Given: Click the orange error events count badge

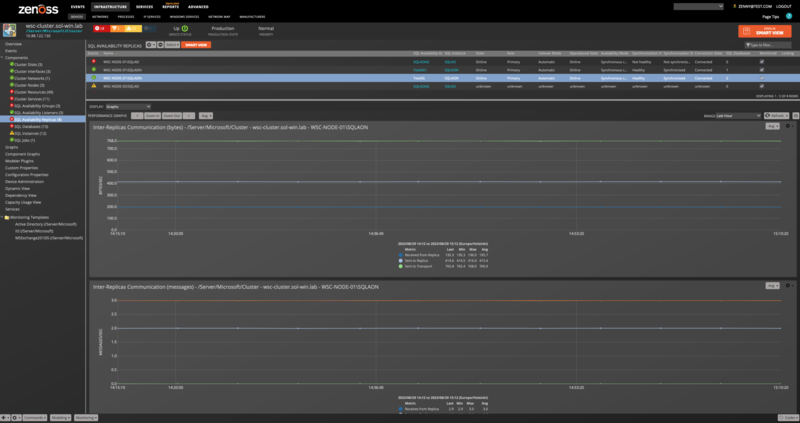Looking at the screenshot, I should [117, 29].
